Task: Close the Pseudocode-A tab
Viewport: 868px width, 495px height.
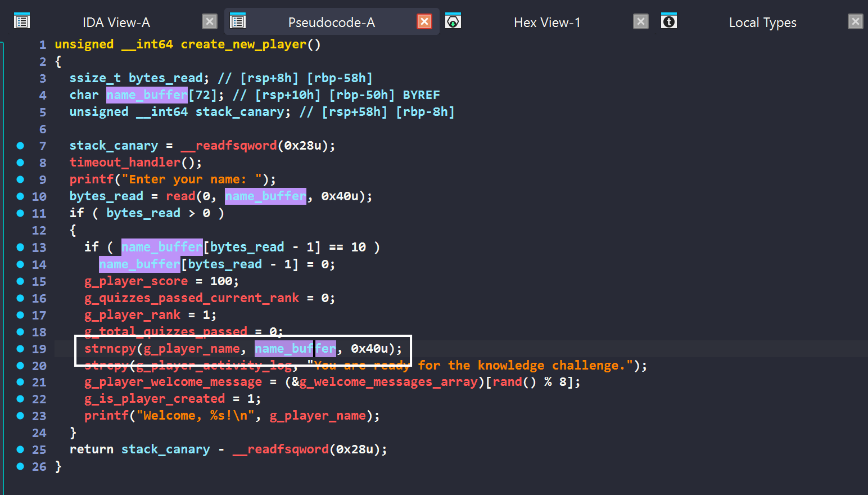Action: click(424, 22)
